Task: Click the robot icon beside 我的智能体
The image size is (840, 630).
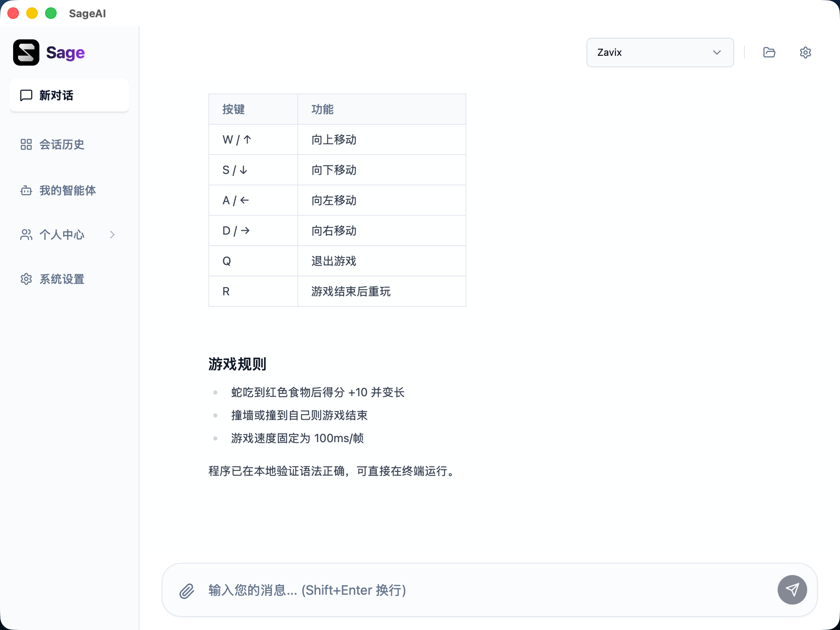Action: 26,190
